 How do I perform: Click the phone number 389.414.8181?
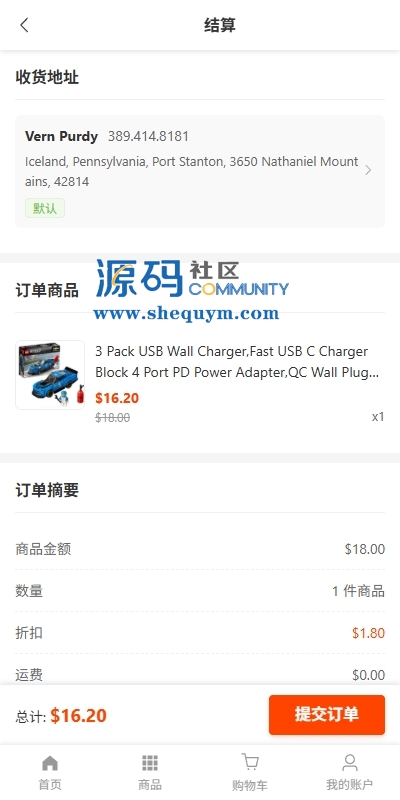pos(148,136)
